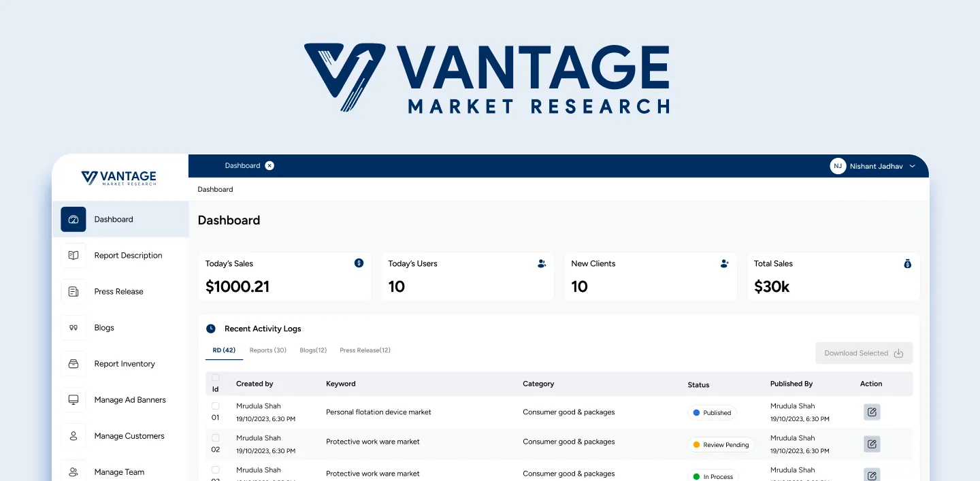The image size is (980, 481).
Task: Click the Manage Customers person icon
Action: click(x=73, y=435)
